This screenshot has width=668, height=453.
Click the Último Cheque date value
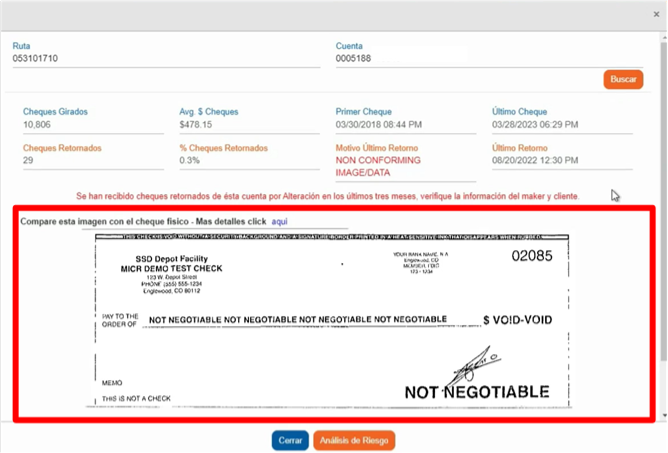[535, 124]
